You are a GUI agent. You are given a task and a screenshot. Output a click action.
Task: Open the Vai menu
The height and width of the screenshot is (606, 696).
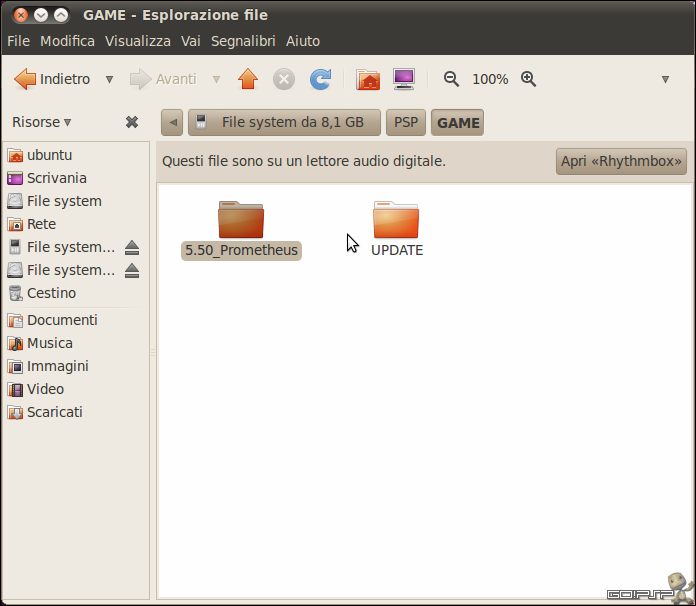click(191, 41)
